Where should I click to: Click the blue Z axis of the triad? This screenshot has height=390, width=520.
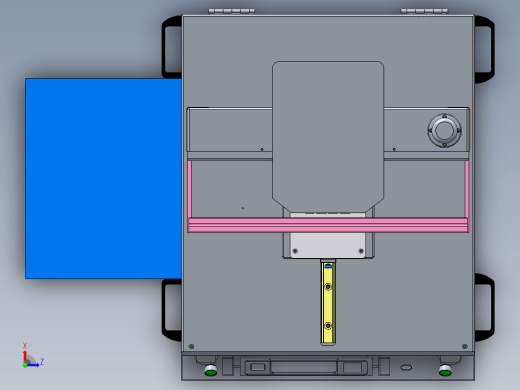pos(33,365)
